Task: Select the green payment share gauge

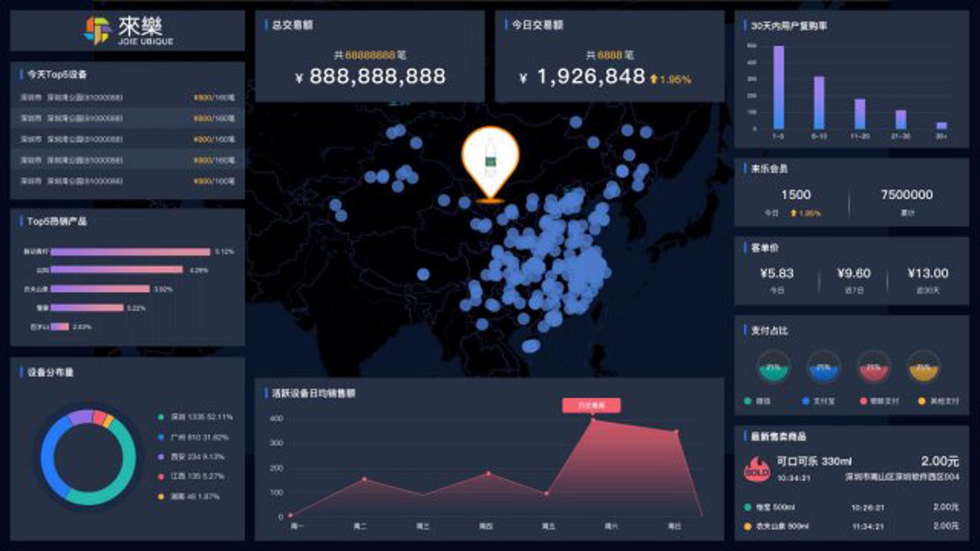Action: point(774,366)
